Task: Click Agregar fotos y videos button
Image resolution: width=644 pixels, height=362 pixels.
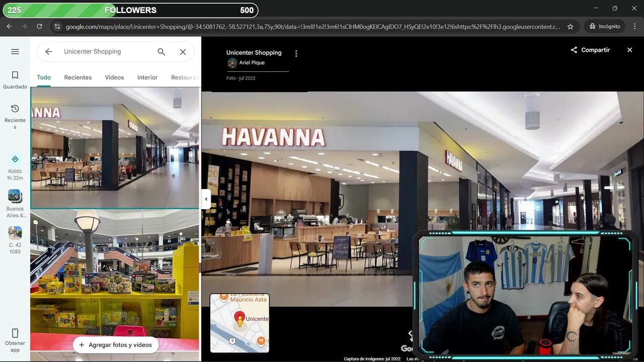Action: pyautogui.click(x=116, y=345)
